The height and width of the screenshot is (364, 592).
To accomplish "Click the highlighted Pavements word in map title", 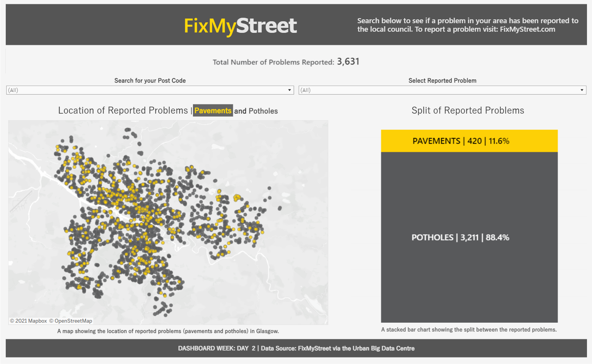I will coord(213,111).
